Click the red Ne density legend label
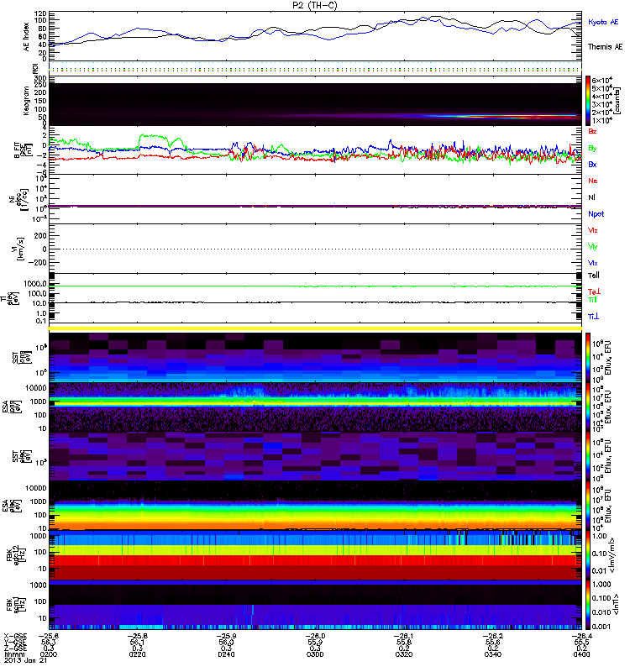 click(x=593, y=181)
